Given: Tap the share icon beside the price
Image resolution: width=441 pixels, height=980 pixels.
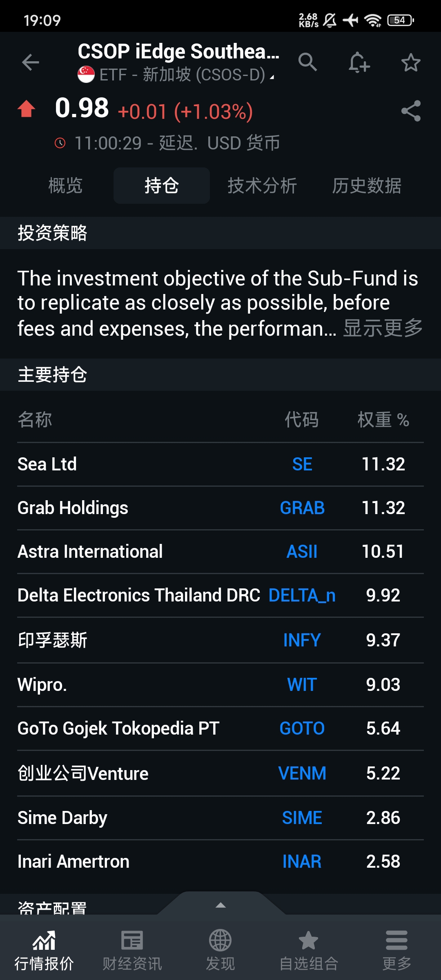Looking at the screenshot, I should [x=411, y=111].
